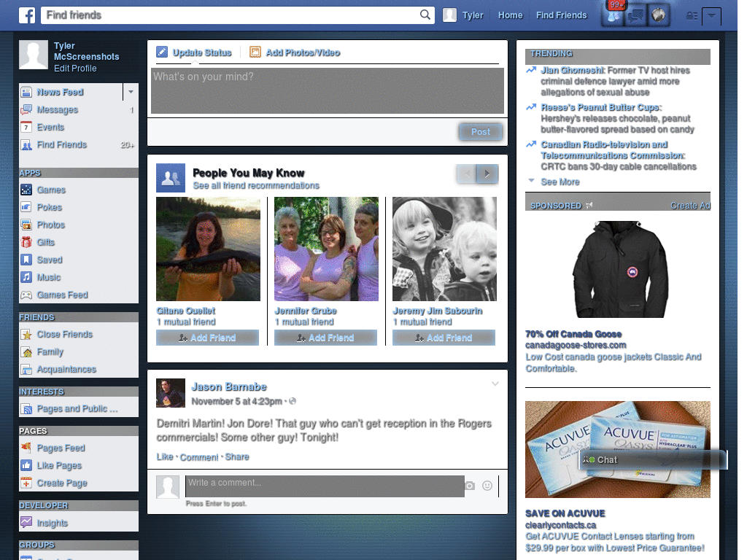Click Comment on Jason Barnabe's post

pyautogui.click(x=199, y=457)
